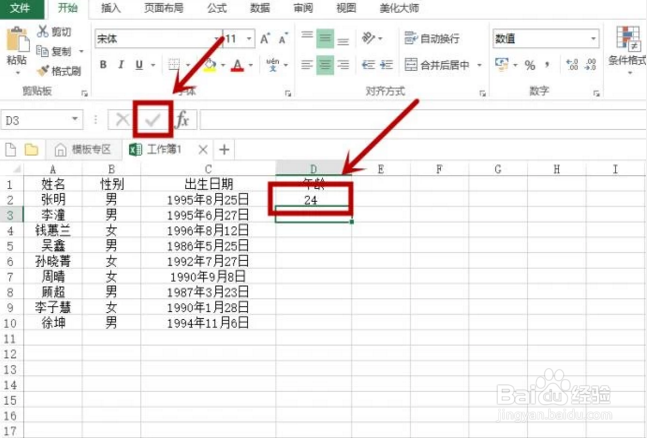Close the 工作簿1 workbook tab
The height and width of the screenshot is (438, 648).
(x=203, y=149)
